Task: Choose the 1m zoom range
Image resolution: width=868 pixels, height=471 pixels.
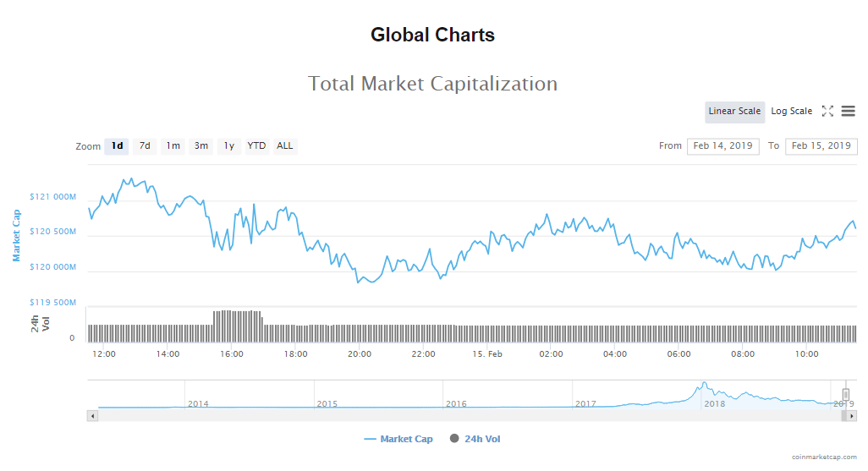Action: coord(173,146)
